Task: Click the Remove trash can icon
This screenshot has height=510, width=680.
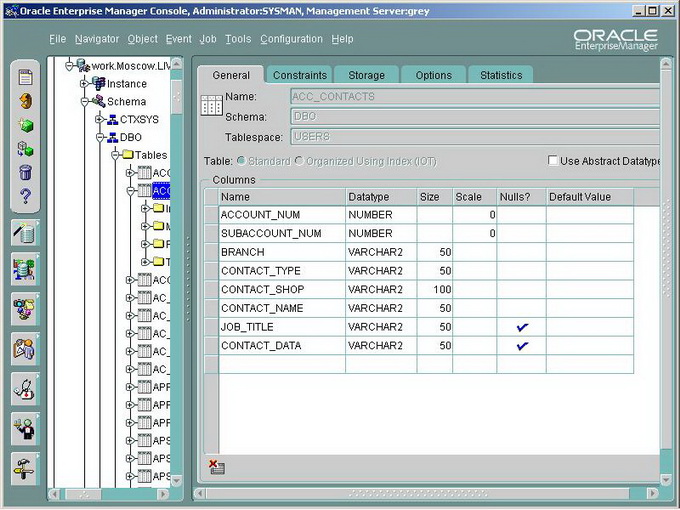Action: coord(26,172)
